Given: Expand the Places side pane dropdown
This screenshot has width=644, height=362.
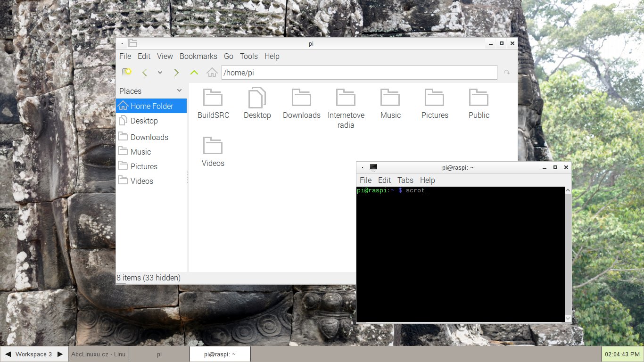Looking at the screenshot, I should 179,90.
